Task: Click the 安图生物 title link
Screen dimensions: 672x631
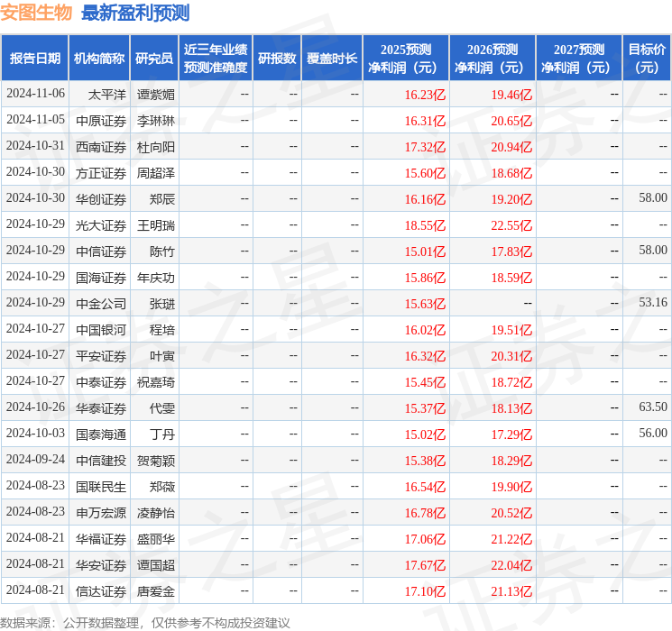Action: (37, 13)
